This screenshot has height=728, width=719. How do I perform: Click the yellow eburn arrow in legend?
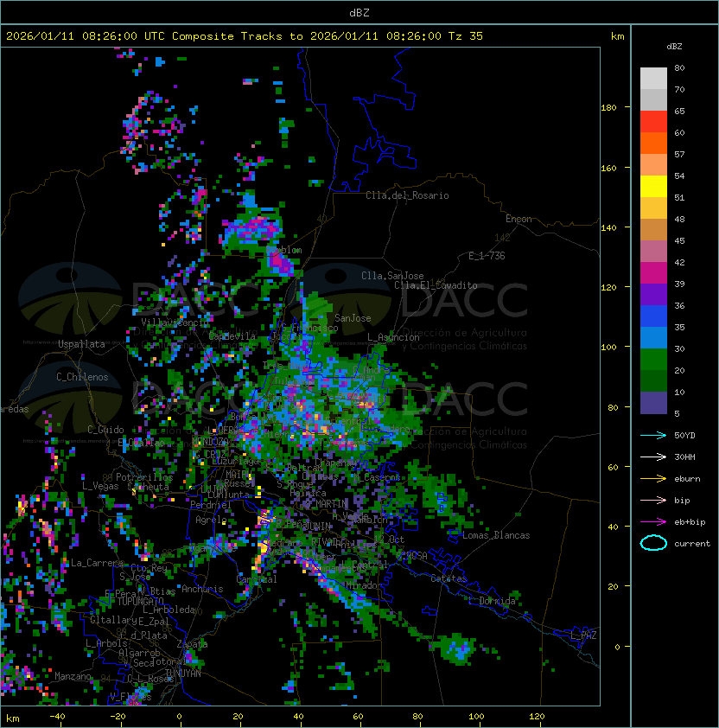(653, 479)
